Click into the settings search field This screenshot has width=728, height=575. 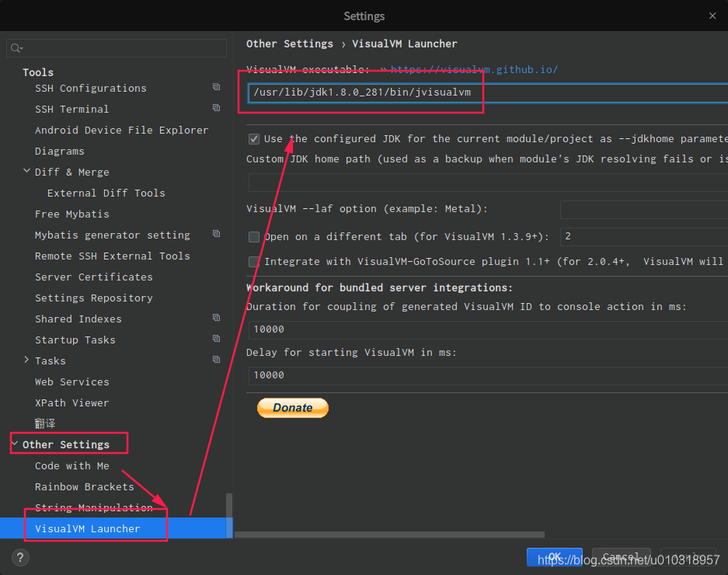[x=117, y=48]
